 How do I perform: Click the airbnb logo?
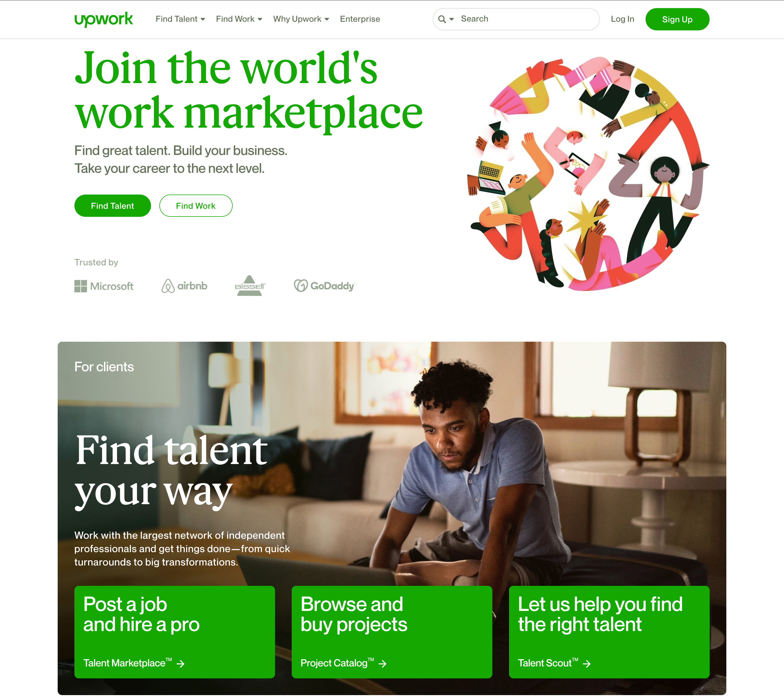184,286
